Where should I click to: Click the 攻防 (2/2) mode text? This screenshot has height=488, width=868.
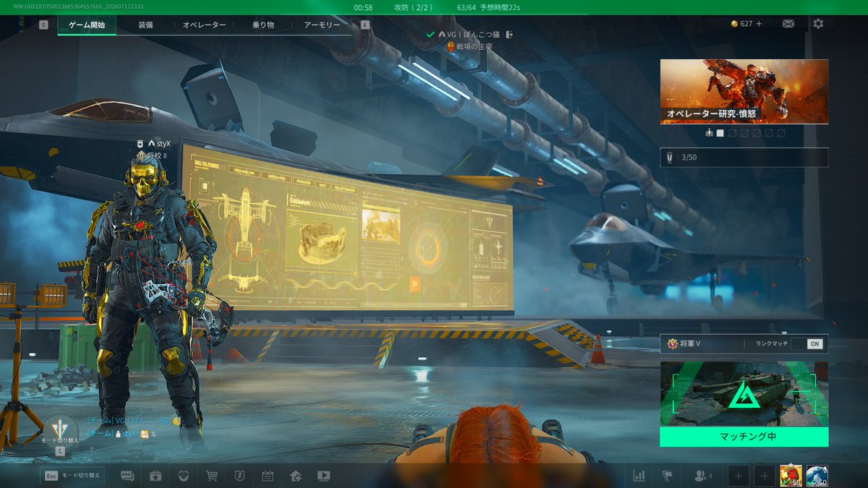tap(414, 7)
